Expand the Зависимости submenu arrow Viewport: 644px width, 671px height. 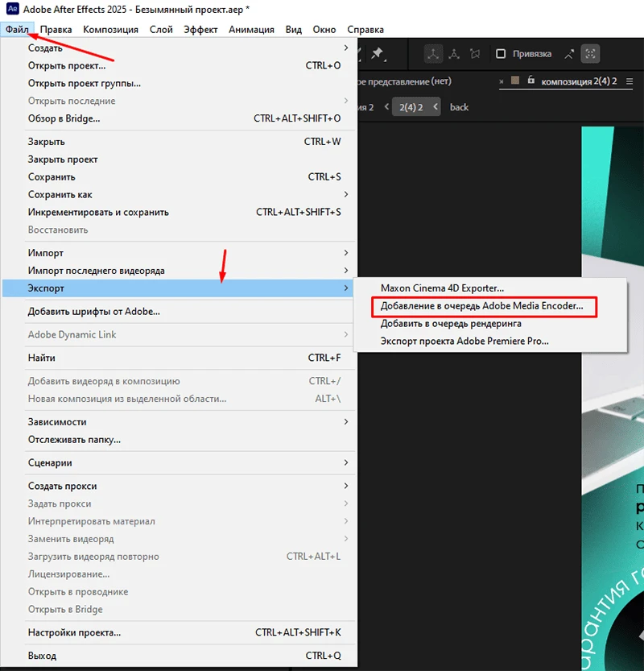pyautogui.click(x=345, y=422)
